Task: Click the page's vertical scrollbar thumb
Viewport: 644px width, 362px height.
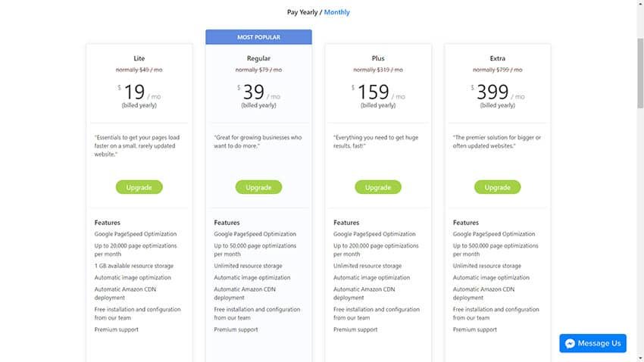Action: (x=640, y=73)
